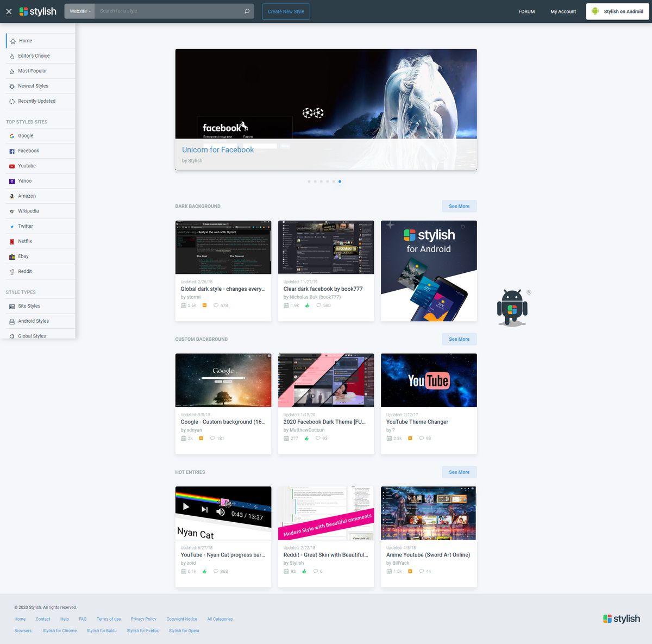Viewport: 652px width, 644px height.
Task: Click the Google icon in Top Styled Sites
Action: point(12,136)
